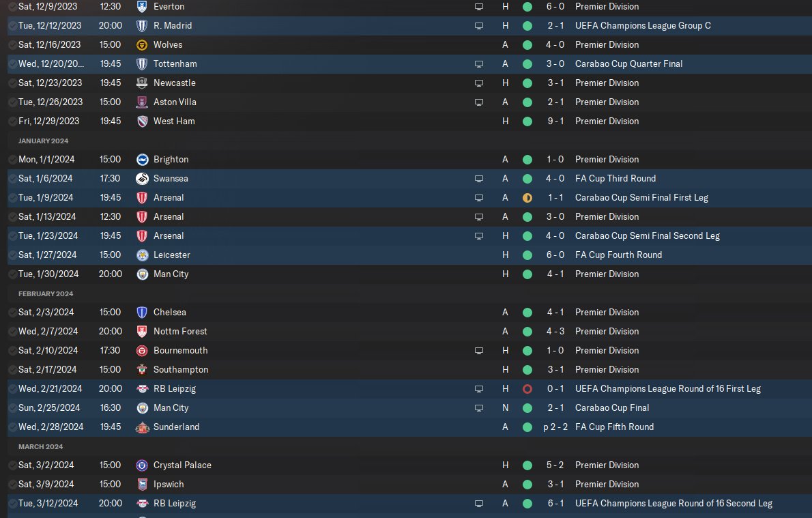The height and width of the screenshot is (518, 812).
Task: Click red loss indicator for RB Leipzig 0-1
Action: click(x=527, y=389)
